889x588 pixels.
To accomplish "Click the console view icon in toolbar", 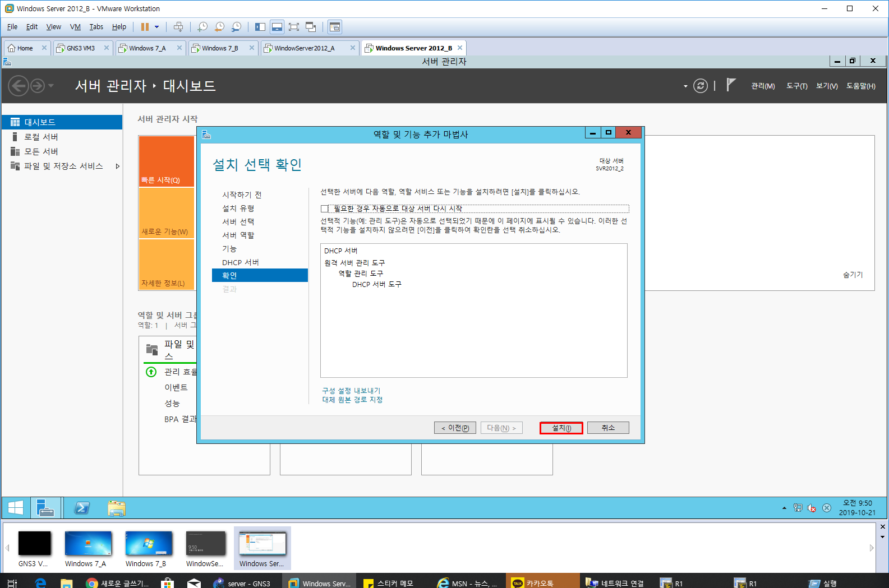I will coord(335,27).
